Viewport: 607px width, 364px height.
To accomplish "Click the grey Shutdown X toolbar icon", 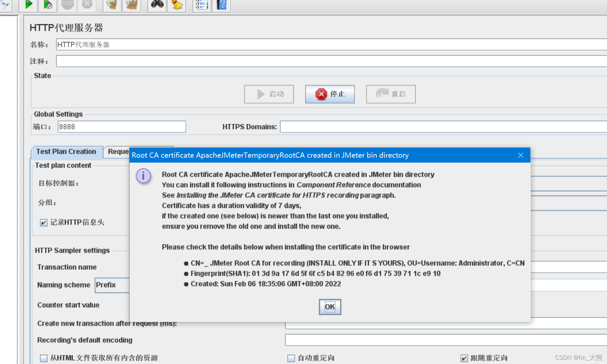I will tap(87, 5).
